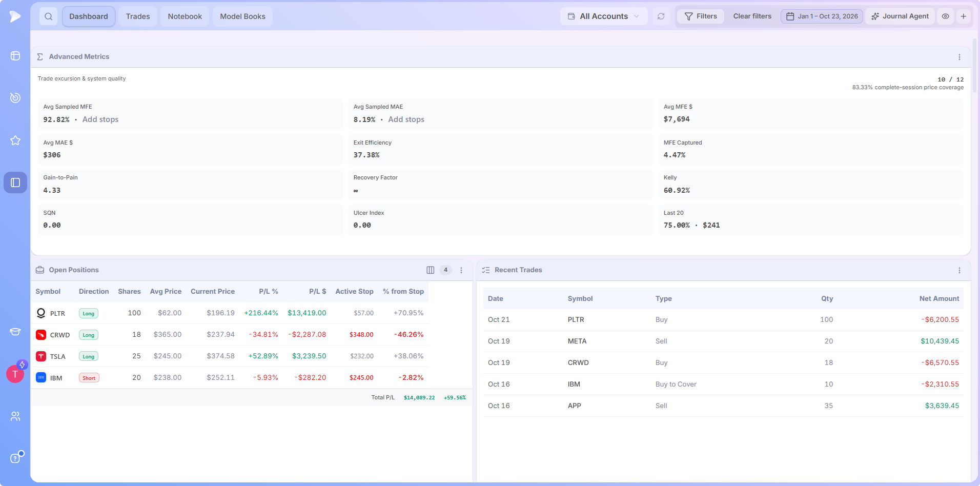The image size is (980, 486).
Task: Click the page vertical scrollbar
Action: tap(975, 67)
